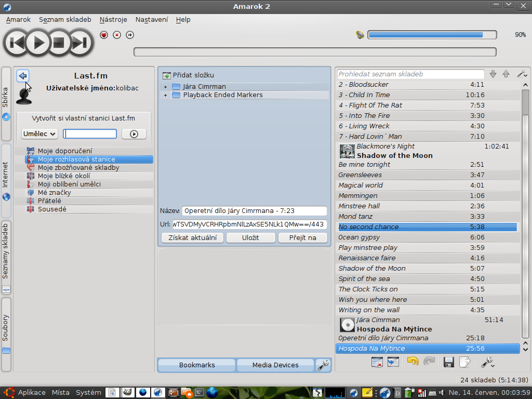Click the track progress seek bar
This screenshot has width=532, height=399.
coord(315,52)
